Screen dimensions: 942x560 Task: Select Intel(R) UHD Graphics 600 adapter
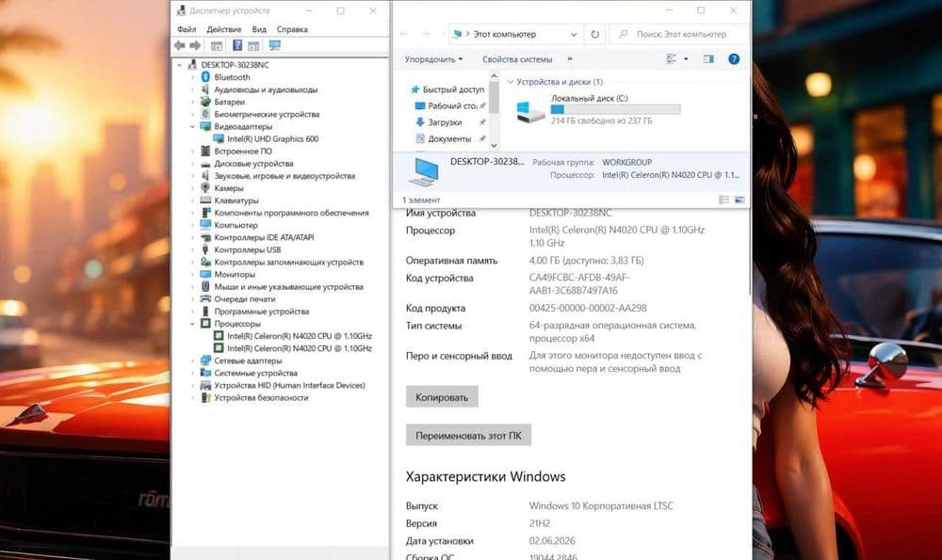tap(273, 138)
